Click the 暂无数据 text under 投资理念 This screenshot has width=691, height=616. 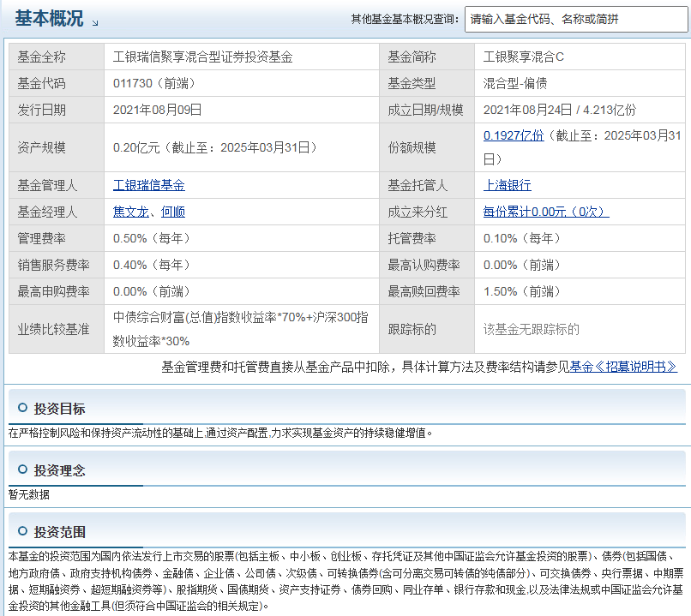tap(29, 494)
